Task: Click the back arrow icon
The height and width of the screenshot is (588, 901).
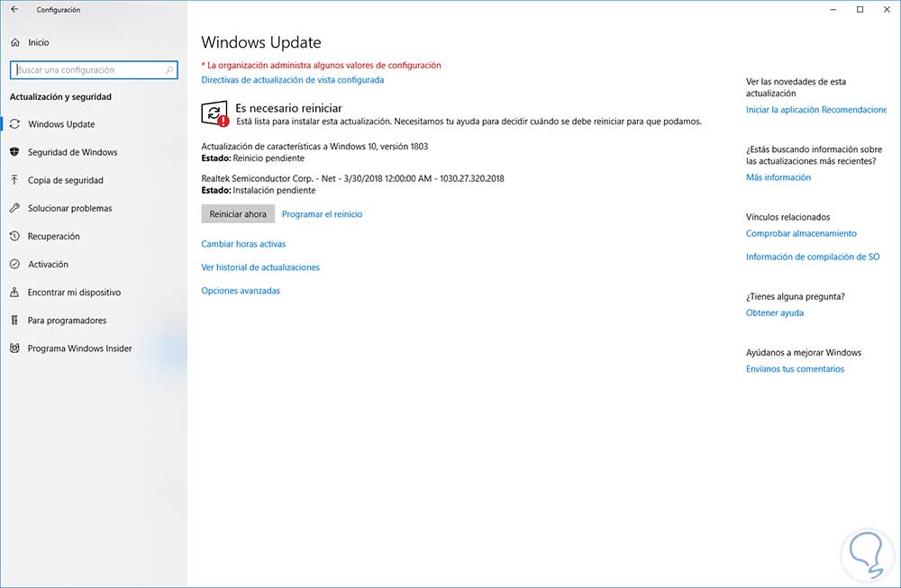Action: coord(14,9)
